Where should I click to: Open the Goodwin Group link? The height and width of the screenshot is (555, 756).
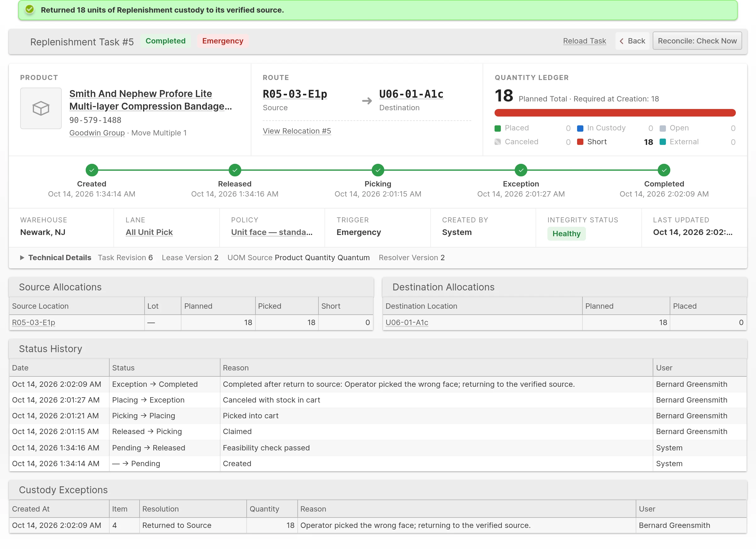pyautogui.click(x=97, y=133)
